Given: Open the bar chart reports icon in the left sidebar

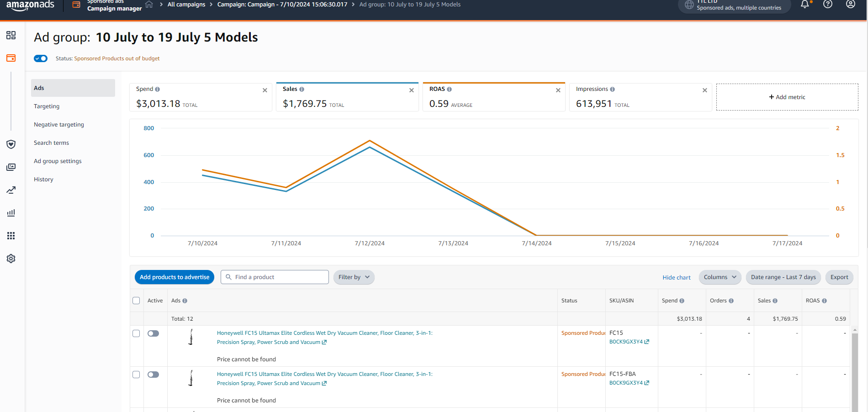Looking at the screenshot, I should coord(11,213).
